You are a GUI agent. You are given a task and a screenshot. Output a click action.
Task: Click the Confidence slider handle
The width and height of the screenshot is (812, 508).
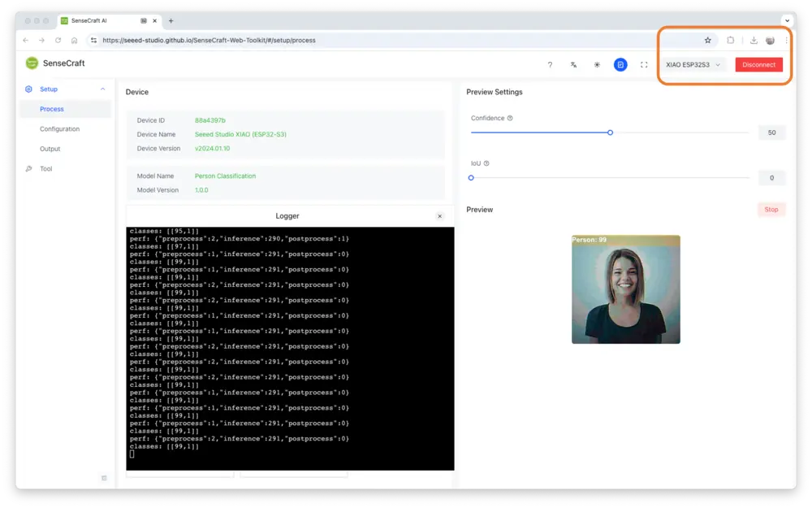610,132
